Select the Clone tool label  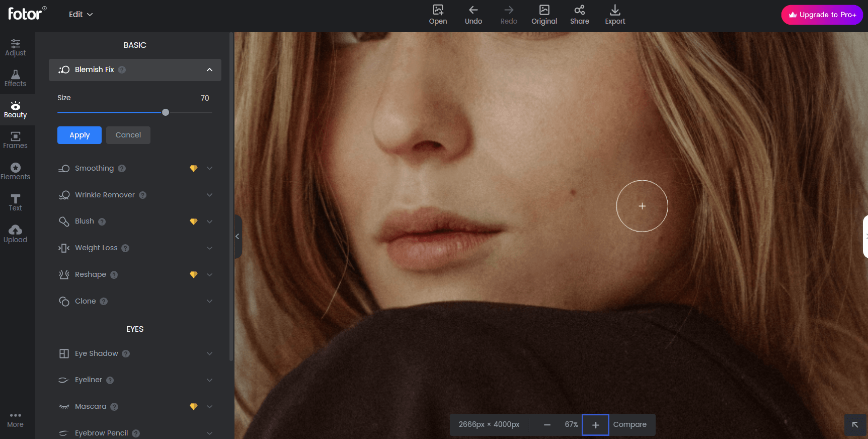click(85, 301)
